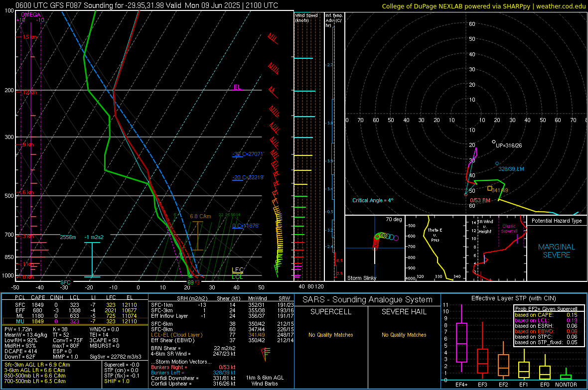Click the Sfc-3km AGL LR = 6.9 C/km line
The image size is (588, 390).
pos(37,365)
